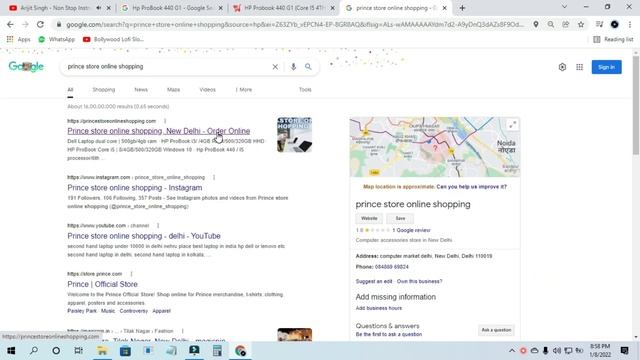
Task: Expand the map with the fullscreen icon
Action: (512, 124)
